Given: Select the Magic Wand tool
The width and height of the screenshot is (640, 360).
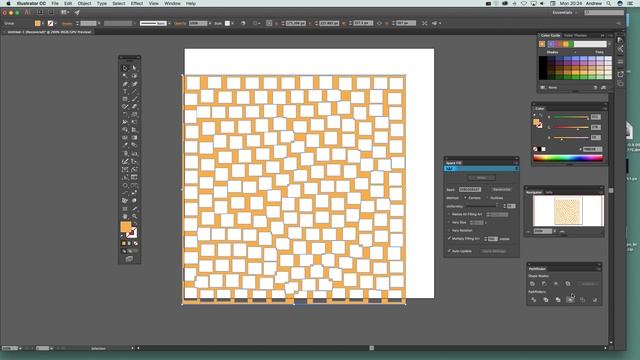Looking at the screenshot, I should click(x=125, y=76).
